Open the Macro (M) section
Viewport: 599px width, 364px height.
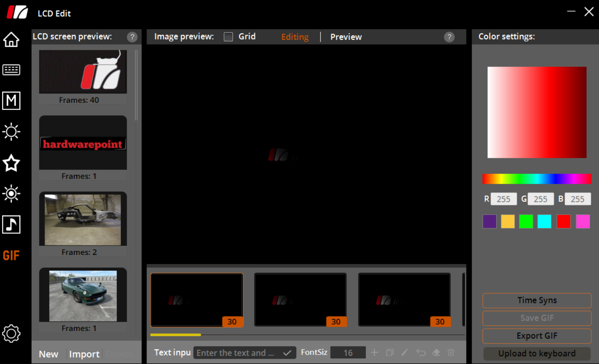11,101
